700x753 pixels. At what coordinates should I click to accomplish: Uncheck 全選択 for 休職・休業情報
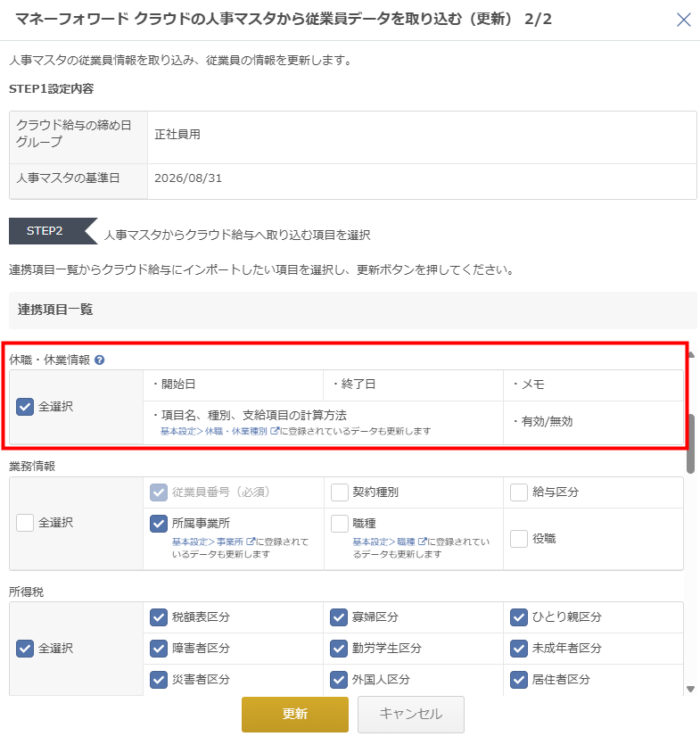tap(25, 407)
